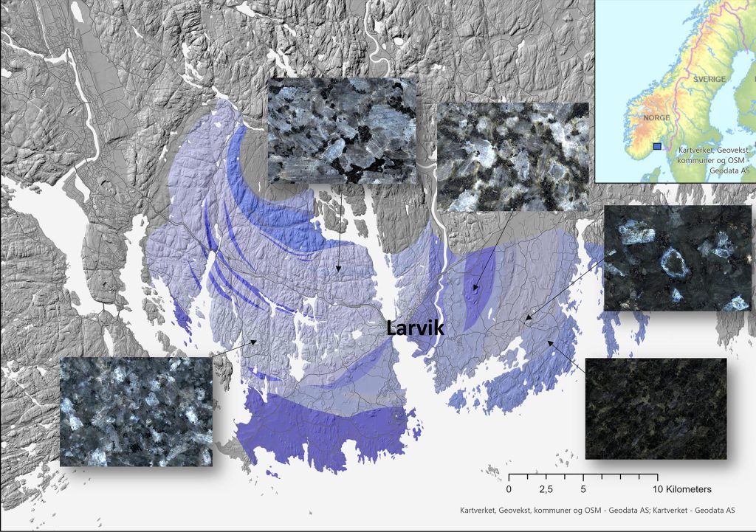Click the 10 Kilometers label on the scale bar
This screenshot has height=532, width=756.
click(x=681, y=488)
